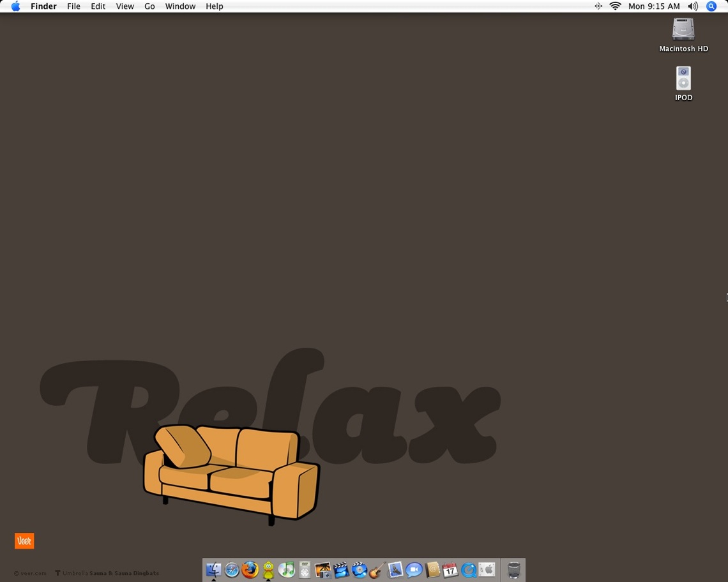
Task: Open Mail stamp icon in Dock
Action: pyautogui.click(x=395, y=569)
